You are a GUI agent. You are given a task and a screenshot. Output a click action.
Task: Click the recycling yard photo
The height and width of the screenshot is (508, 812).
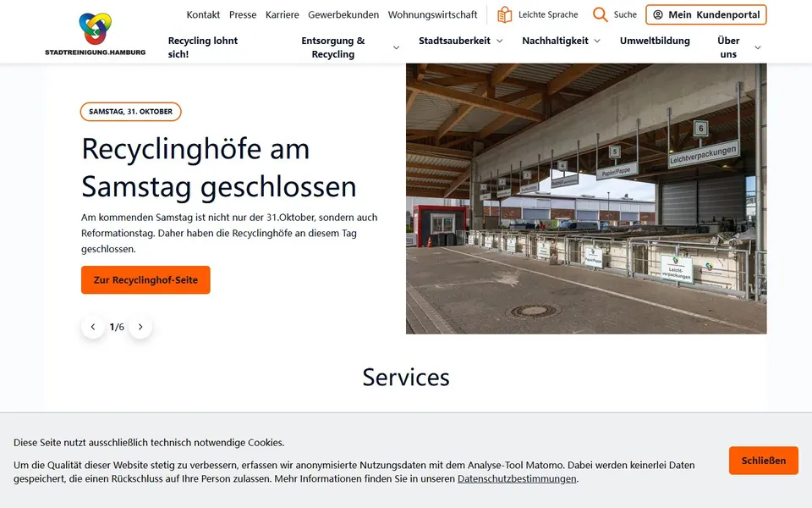(x=586, y=198)
